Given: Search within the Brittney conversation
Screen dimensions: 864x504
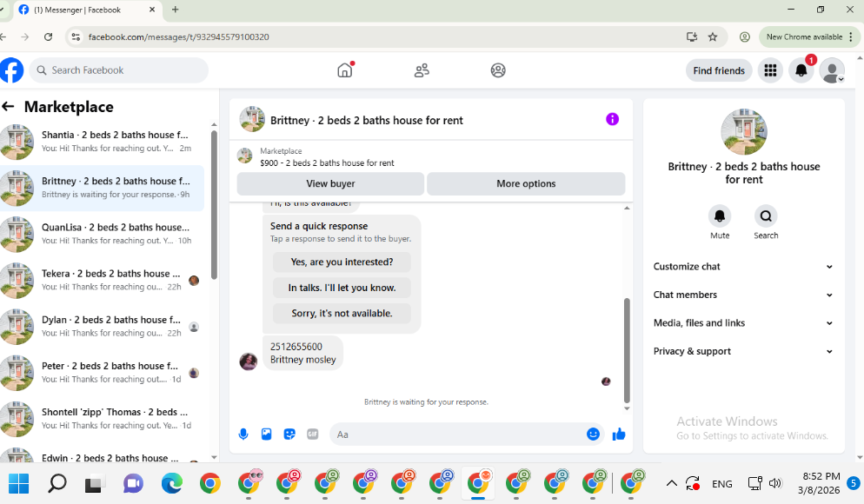Looking at the screenshot, I should (x=766, y=216).
